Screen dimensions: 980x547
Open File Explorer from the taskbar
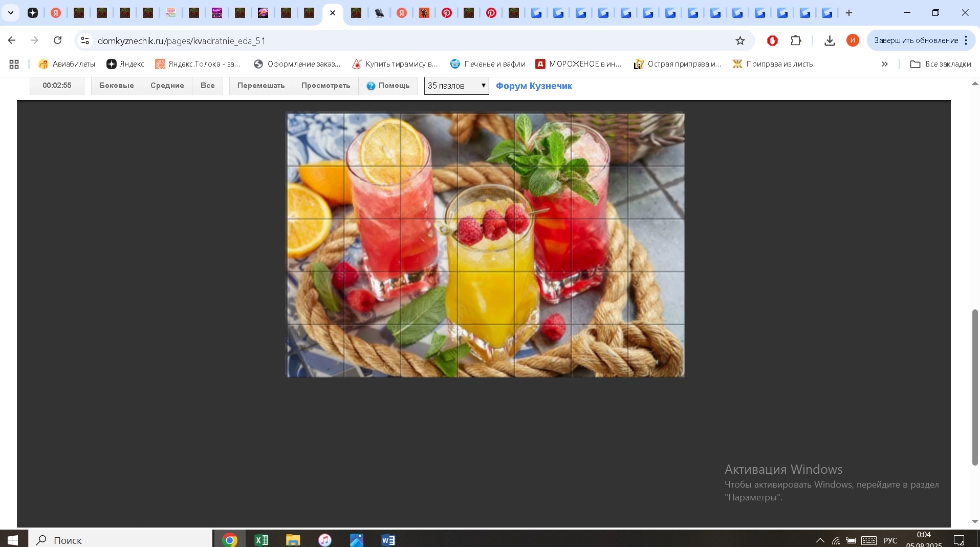pos(293,540)
